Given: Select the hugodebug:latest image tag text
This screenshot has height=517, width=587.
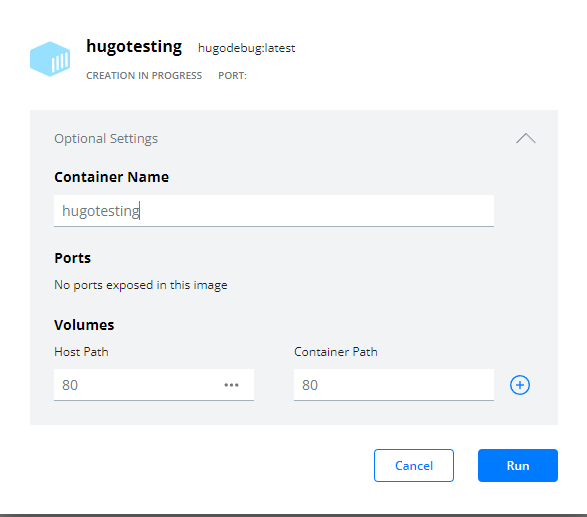Looking at the screenshot, I should coord(246,48).
